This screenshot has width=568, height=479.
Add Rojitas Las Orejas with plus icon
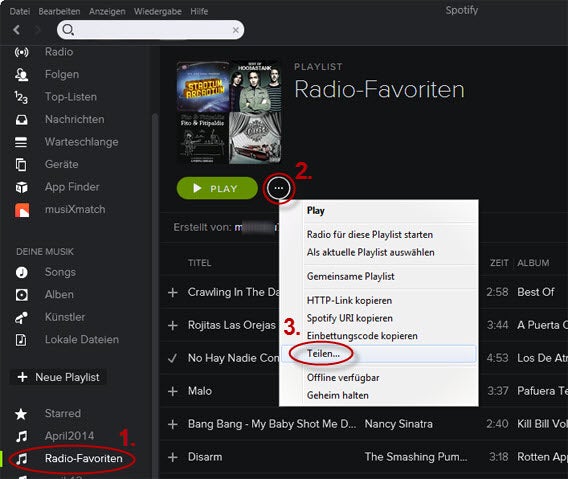pyautogui.click(x=173, y=325)
